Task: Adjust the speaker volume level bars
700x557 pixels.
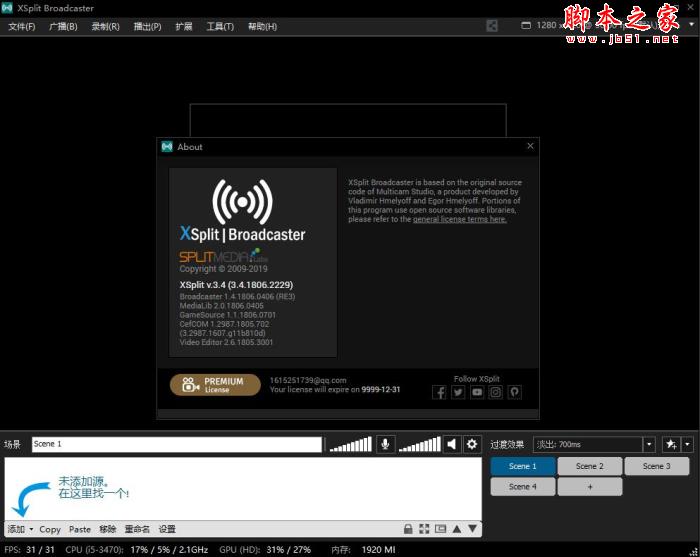Action: (x=419, y=445)
